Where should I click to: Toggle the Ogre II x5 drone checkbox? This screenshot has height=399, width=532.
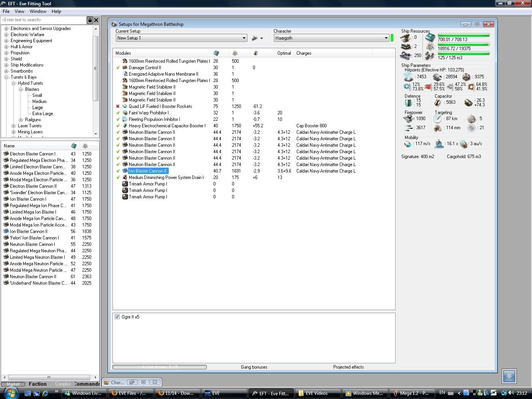click(117, 317)
